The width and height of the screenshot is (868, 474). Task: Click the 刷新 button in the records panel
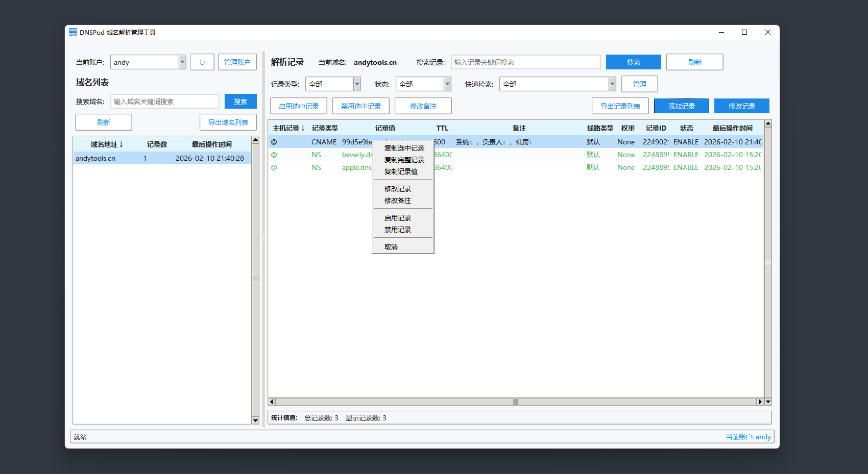(x=694, y=62)
